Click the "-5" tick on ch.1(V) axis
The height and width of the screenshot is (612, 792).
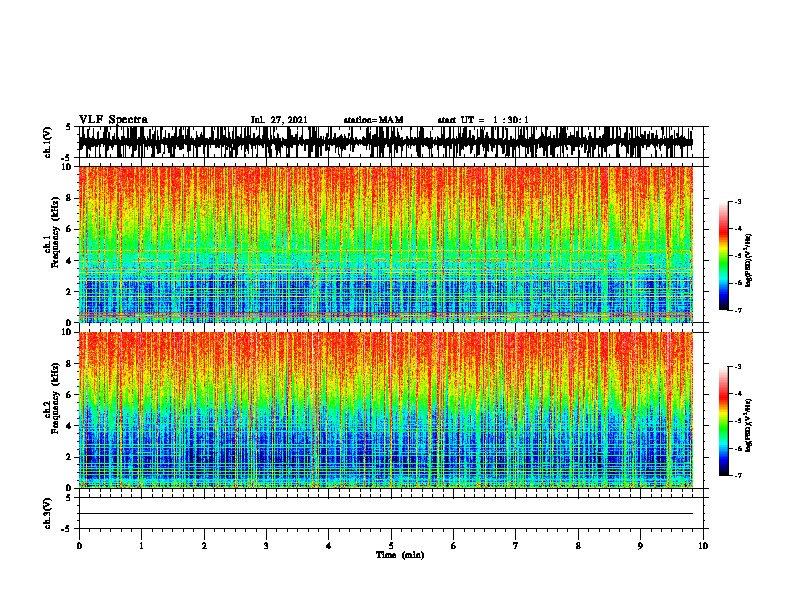[66, 158]
